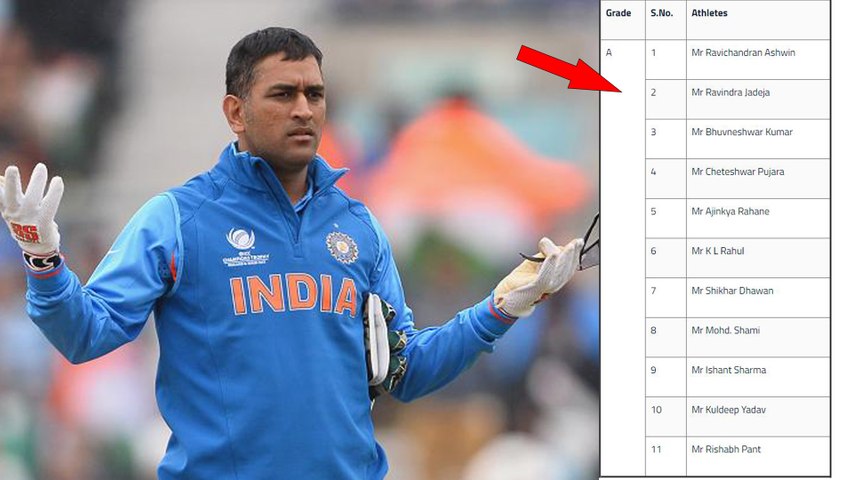Select the Athletes column header
This screenshot has height=480, width=853.
click(709, 13)
